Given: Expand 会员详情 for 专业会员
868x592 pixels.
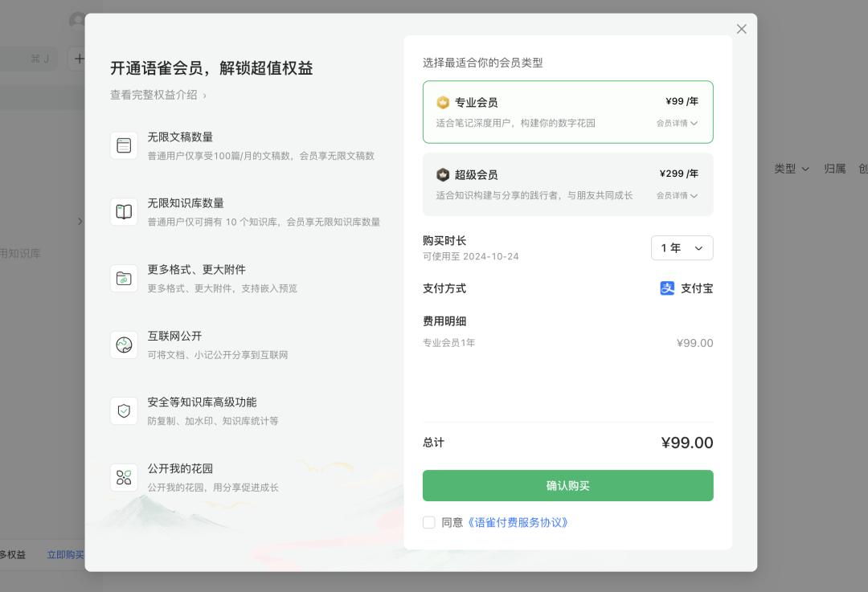Looking at the screenshot, I should point(677,124).
